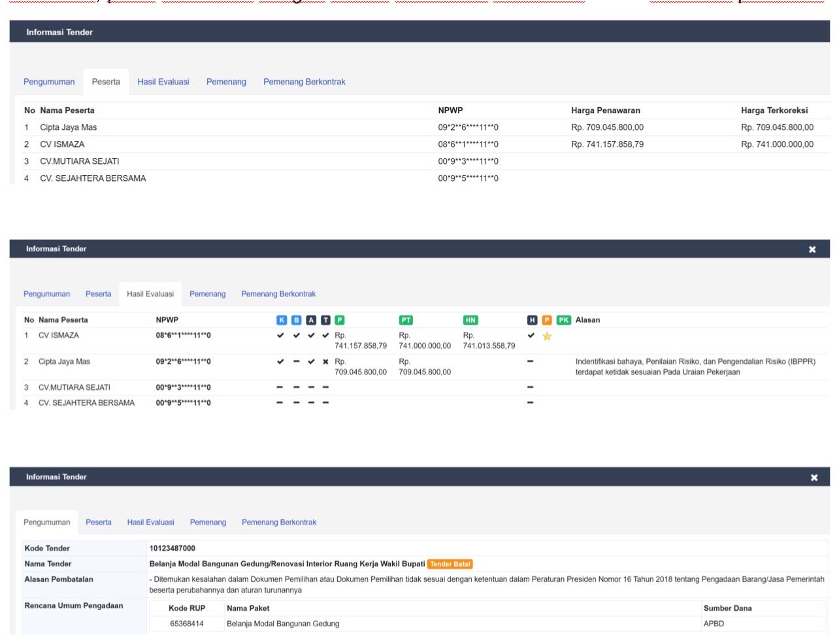839x644 pixels.
Task: Click the HN value Rp. 741.013.558,79
Action: (489, 341)
